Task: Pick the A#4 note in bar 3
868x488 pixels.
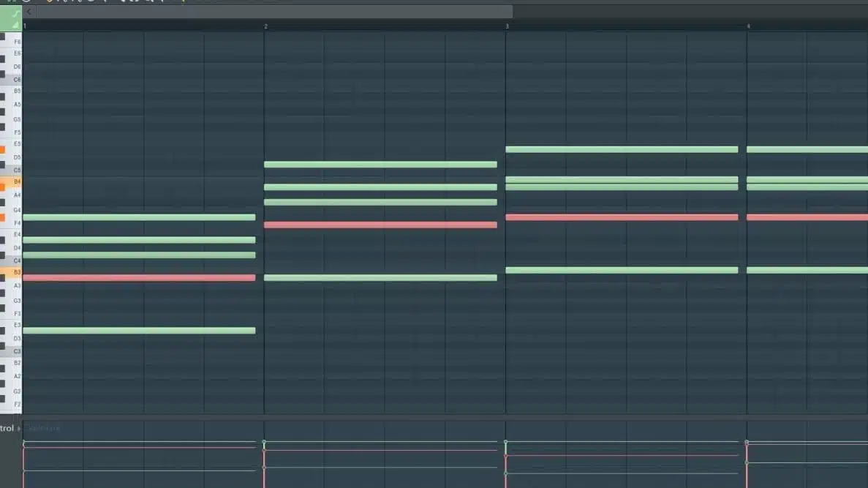Action: coord(622,187)
